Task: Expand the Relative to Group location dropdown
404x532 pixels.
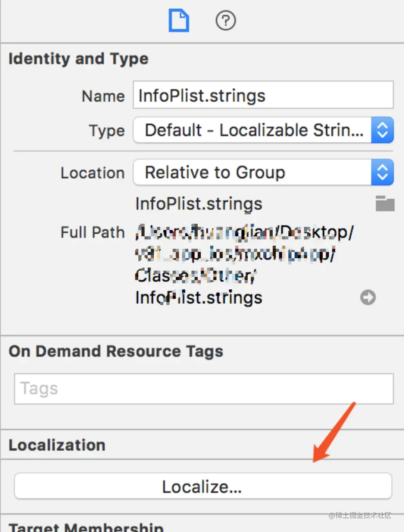Action: tap(263, 173)
